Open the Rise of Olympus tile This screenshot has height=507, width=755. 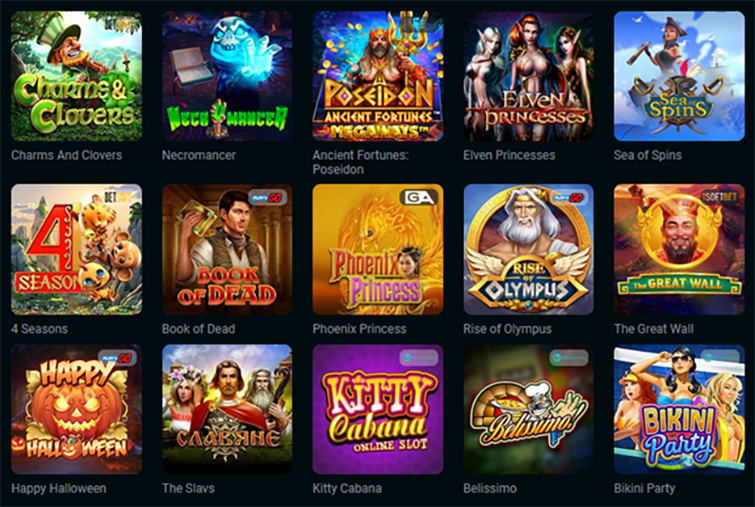528,249
